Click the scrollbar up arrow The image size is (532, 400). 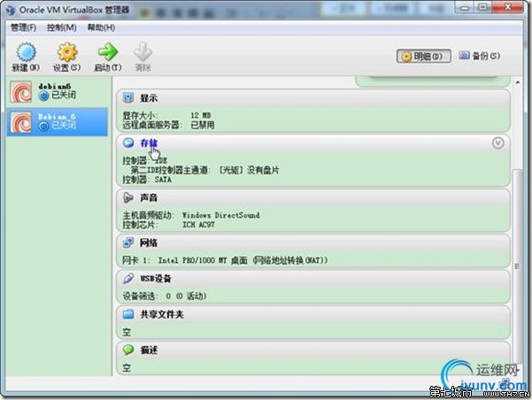point(518,82)
